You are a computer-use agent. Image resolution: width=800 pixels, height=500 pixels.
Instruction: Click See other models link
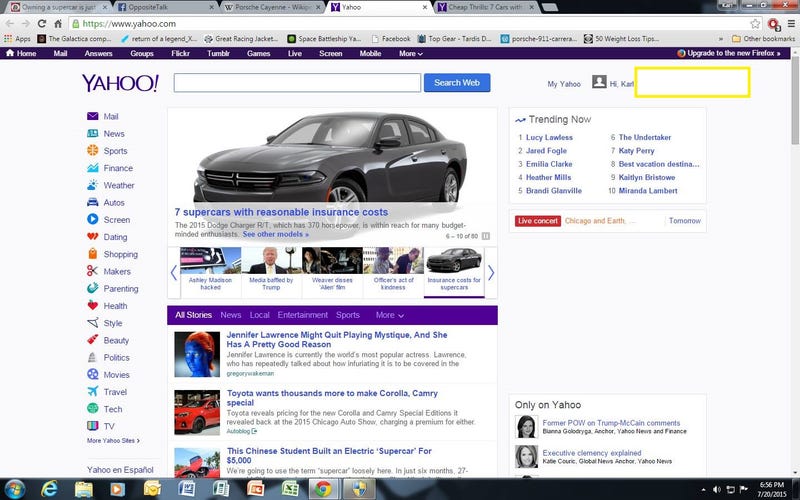pos(276,234)
